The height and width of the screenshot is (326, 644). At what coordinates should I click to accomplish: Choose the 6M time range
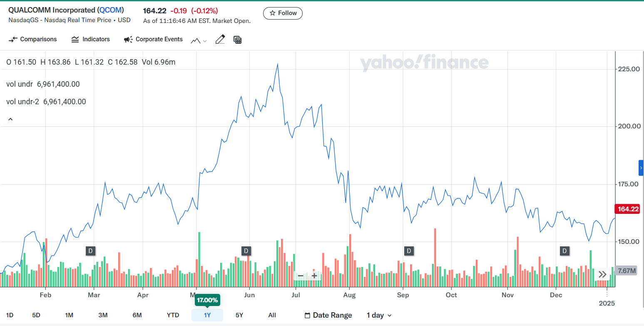[x=137, y=315]
